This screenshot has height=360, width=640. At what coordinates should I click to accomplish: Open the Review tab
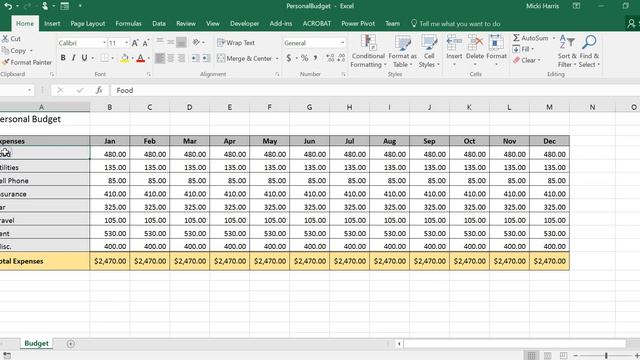[186, 24]
